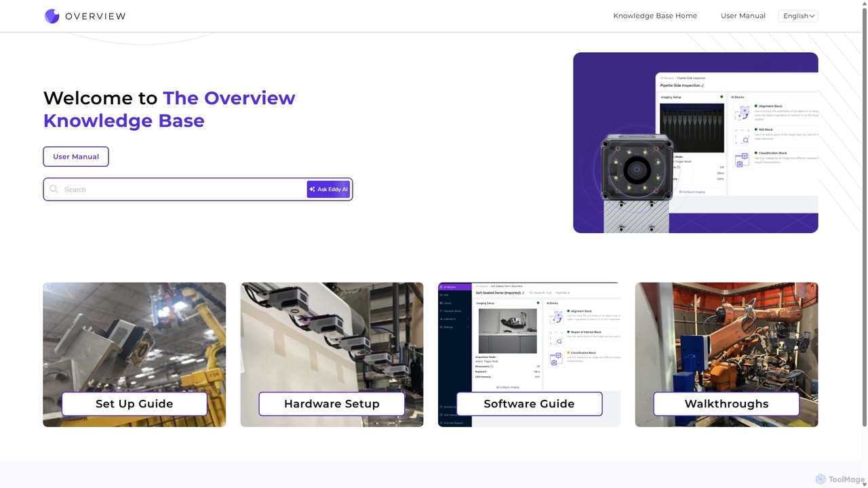Screen dimensions: 868x488
Task: Click the Overview logo icon
Action: coord(52,16)
